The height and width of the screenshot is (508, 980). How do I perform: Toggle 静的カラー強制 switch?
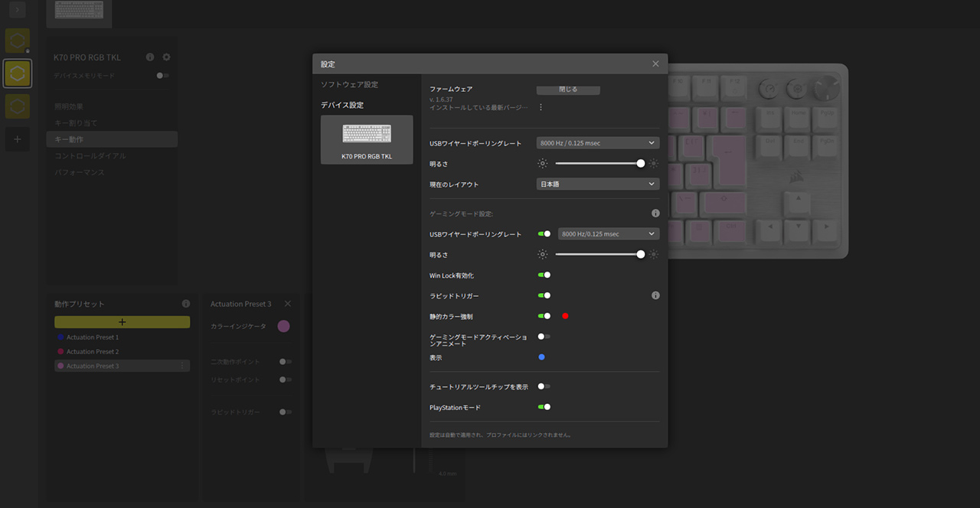(544, 316)
